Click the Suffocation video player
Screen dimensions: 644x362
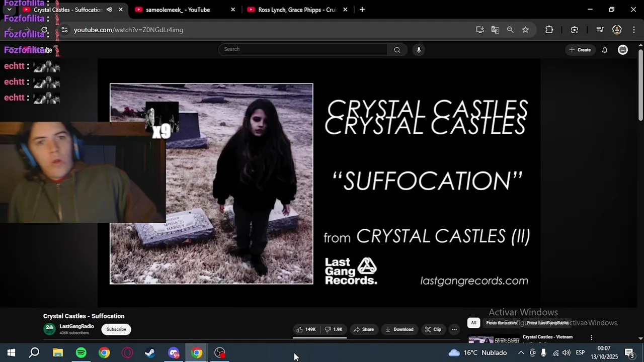[x=319, y=183]
